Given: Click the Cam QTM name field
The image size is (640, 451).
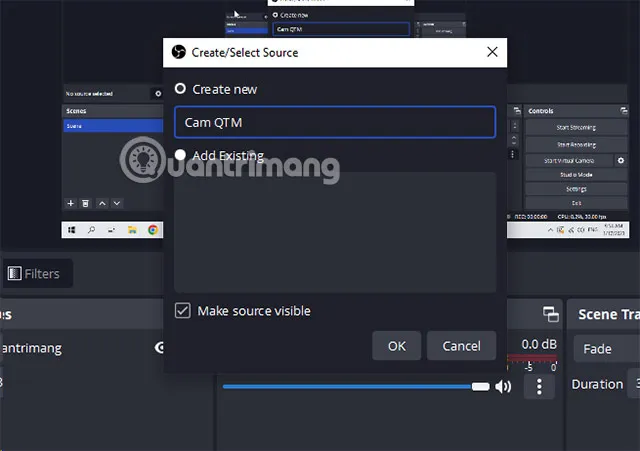Looking at the screenshot, I should pos(335,122).
